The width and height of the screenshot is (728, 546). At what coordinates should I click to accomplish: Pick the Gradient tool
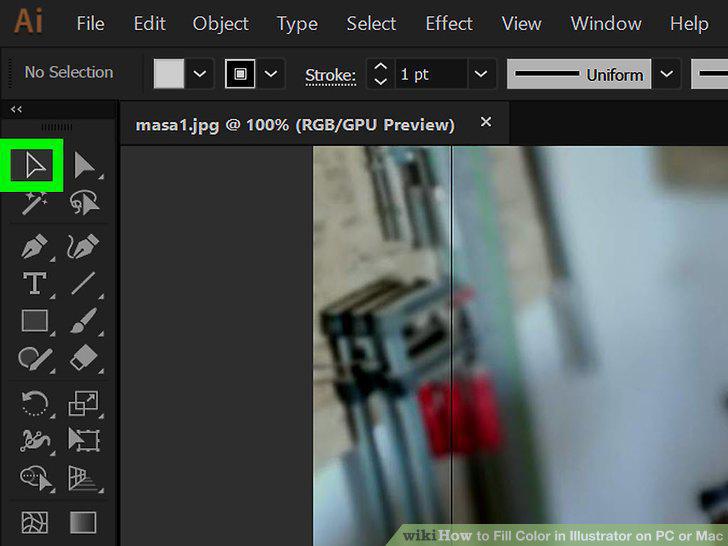pyautogui.click(x=83, y=523)
